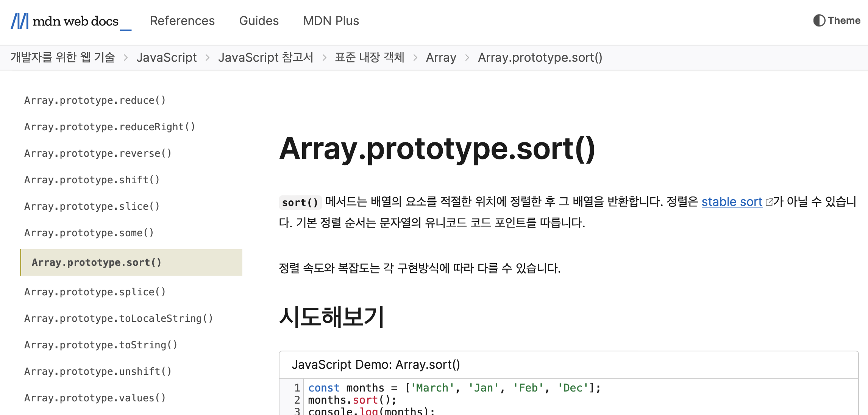Viewport: 868px width, 415px height.
Task: Select Array.prototype.reduce() in sidebar
Action: pos(95,100)
